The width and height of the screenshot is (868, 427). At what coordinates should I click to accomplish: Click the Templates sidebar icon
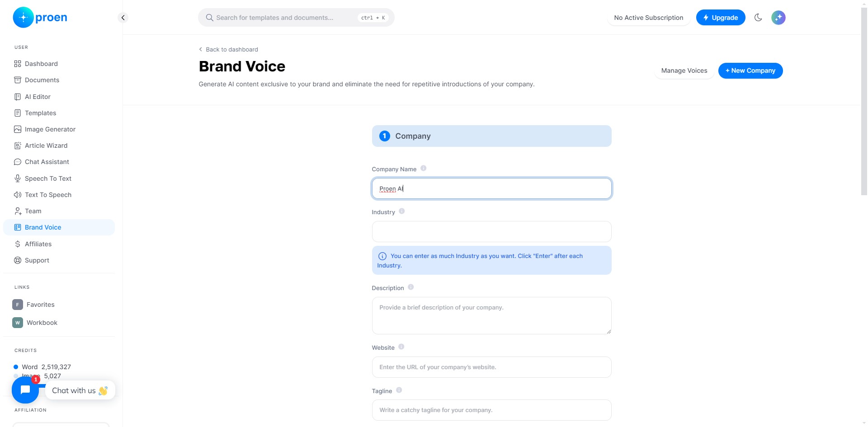click(x=18, y=113)
